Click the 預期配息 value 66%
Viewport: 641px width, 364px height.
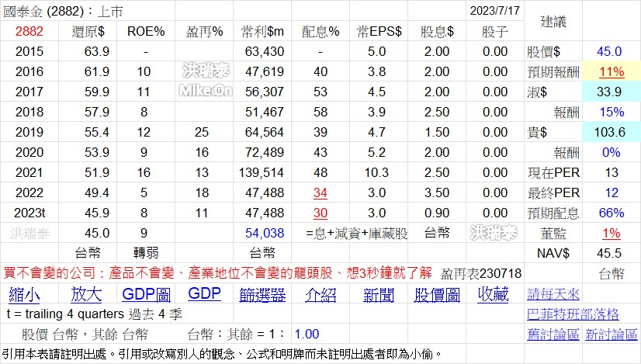tap(612, 213)
